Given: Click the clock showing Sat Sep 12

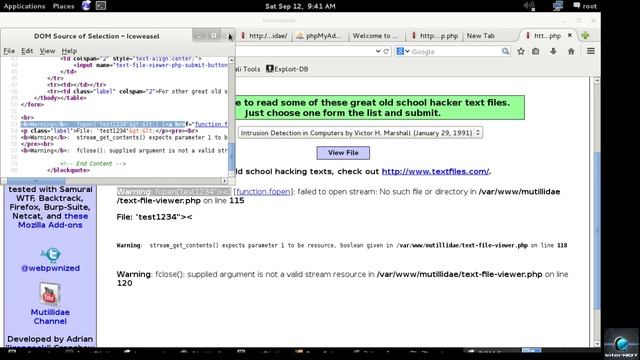Looking at the screenshot, I should point(300,6).
